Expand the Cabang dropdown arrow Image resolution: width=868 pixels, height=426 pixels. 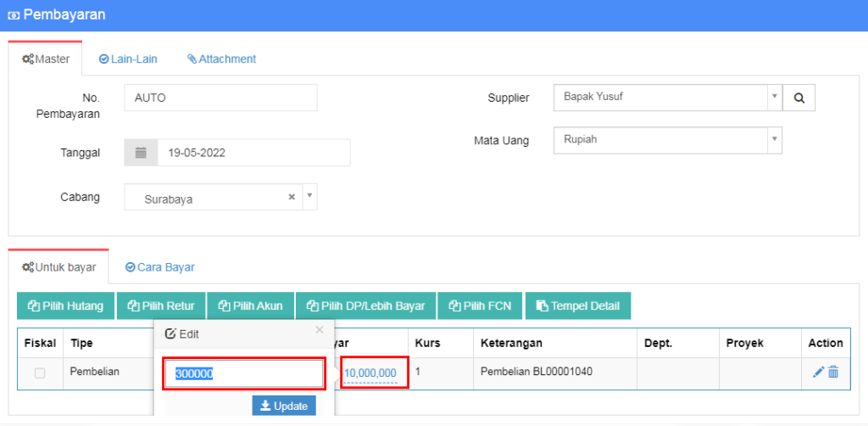tap(309, 197)
